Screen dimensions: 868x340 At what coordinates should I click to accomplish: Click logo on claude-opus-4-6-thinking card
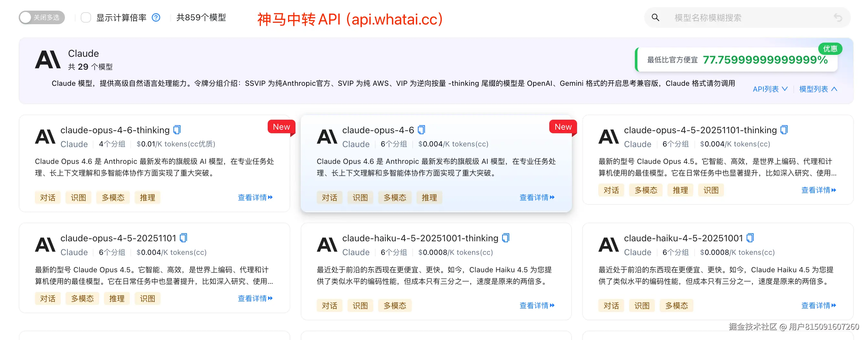coord(45,137)
